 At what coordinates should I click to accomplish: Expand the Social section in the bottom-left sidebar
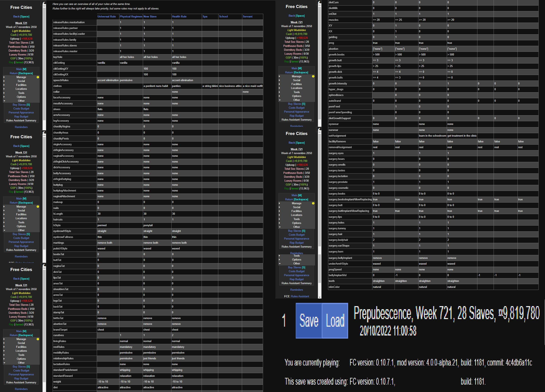pyautogui.click(x=21, y=343)
